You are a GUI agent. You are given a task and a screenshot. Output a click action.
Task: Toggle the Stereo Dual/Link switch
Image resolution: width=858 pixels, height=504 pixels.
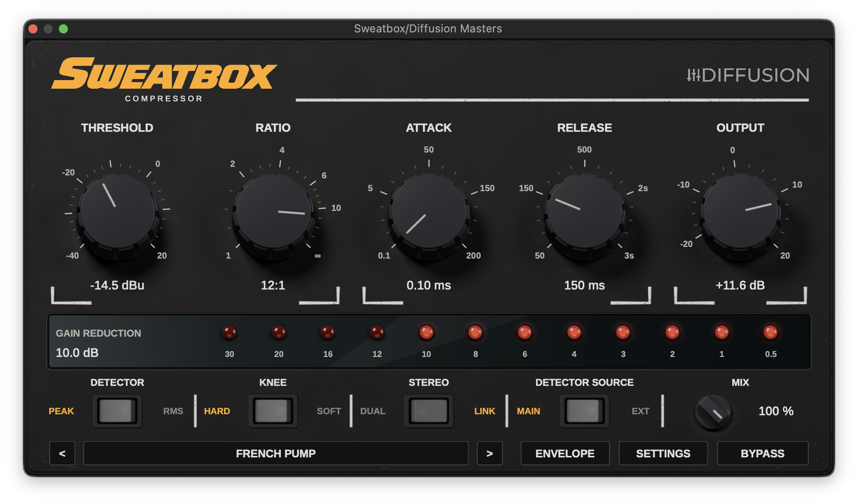coord(429,411)
